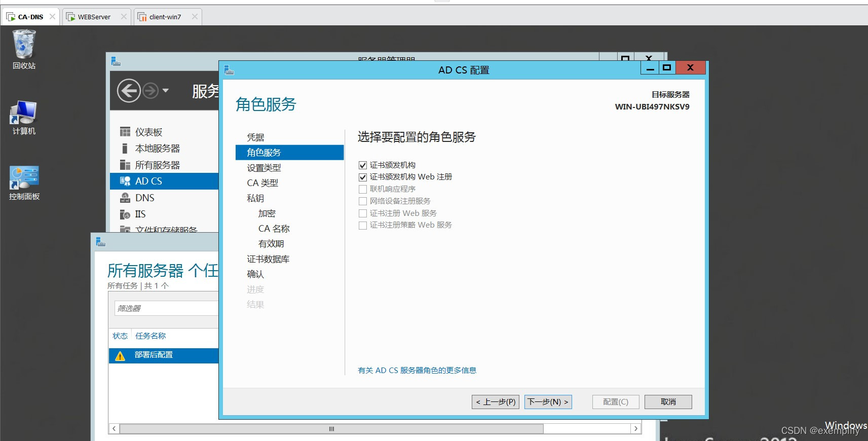Click the forward arrow in Server Manager
Image resolution: width=868 pixels, height=441 pixels.
[x=150, y=91]
